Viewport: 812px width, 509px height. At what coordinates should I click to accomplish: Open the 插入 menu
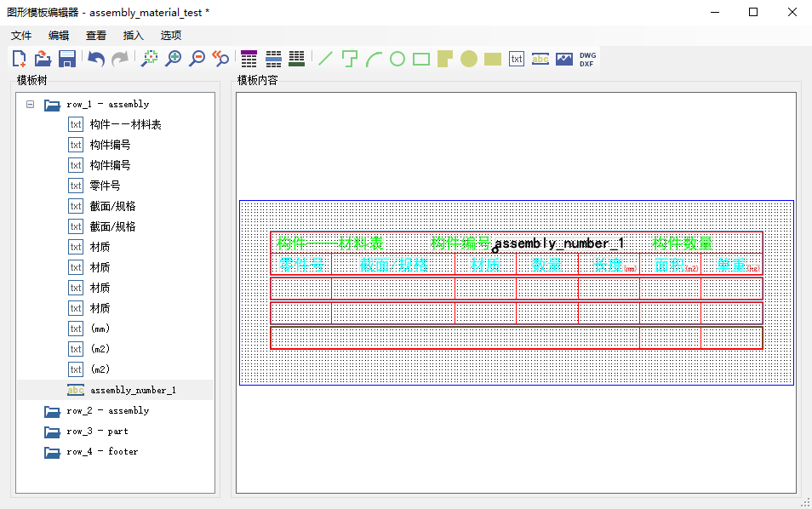pos(133,35)
